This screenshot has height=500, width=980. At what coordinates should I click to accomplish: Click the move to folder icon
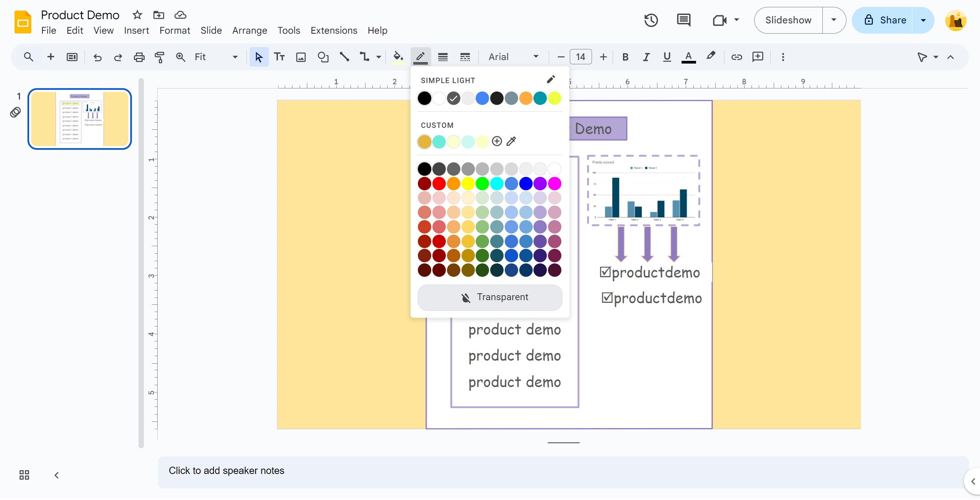[x=159, y=15]
